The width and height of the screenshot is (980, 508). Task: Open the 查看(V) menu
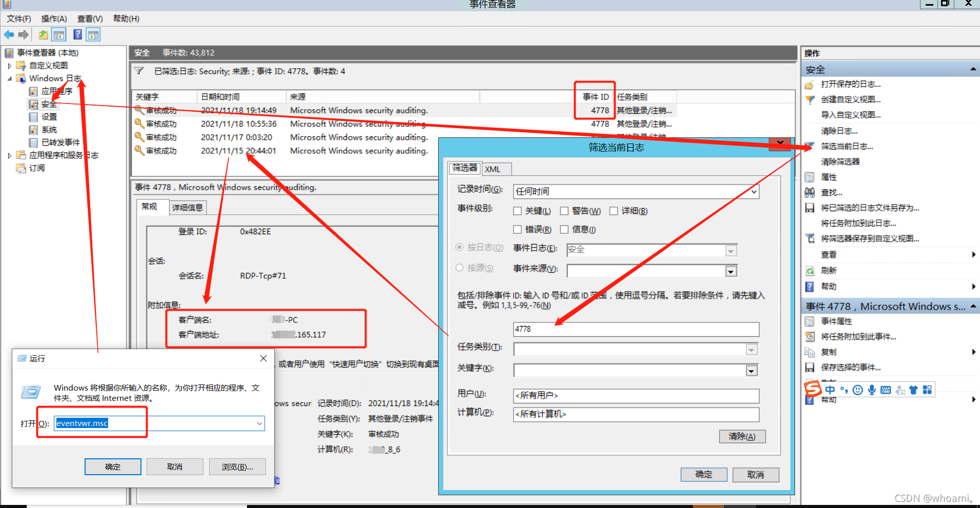[90, 19]
